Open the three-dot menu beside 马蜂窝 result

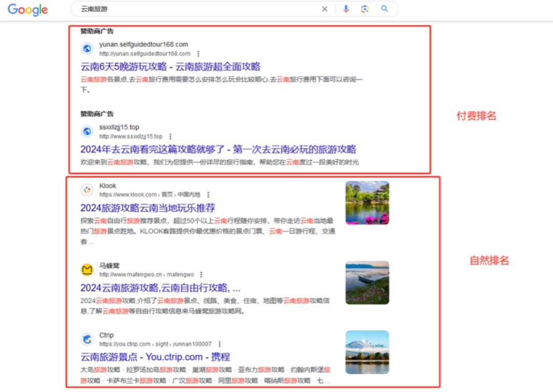(201, 275)
